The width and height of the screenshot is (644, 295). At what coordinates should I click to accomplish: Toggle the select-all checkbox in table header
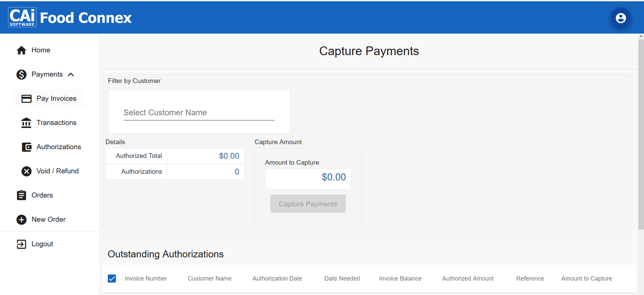[112, 279]
